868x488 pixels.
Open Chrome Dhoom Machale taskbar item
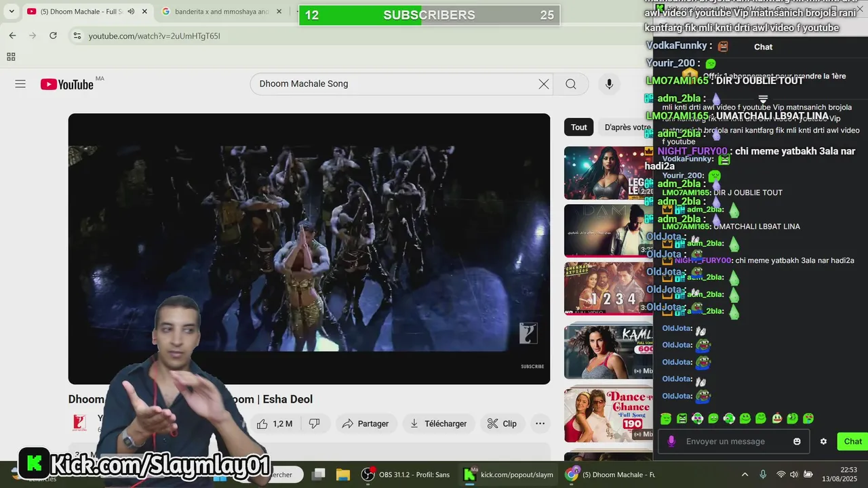[610, 474]
